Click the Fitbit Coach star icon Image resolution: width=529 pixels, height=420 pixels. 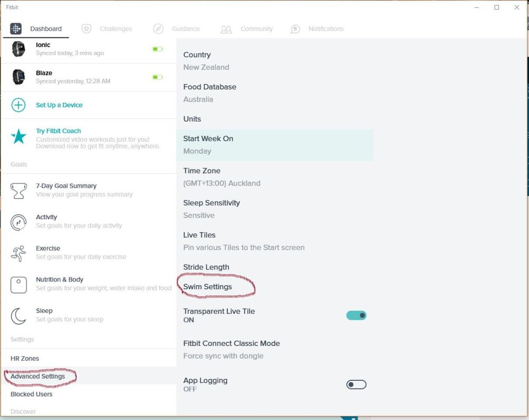coord(19,136)
